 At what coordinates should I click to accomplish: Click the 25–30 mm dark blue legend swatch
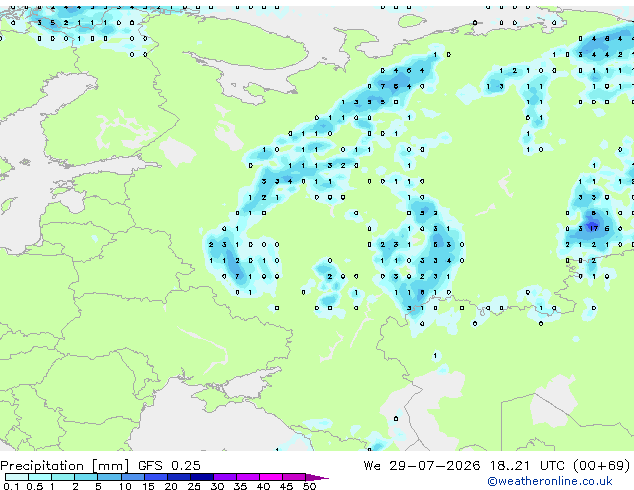[201, 477]
